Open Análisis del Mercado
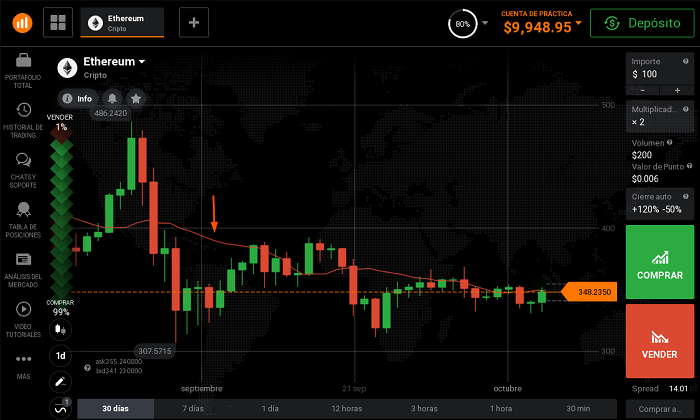This screenshot has height=420, width=700. click(23, 270)
